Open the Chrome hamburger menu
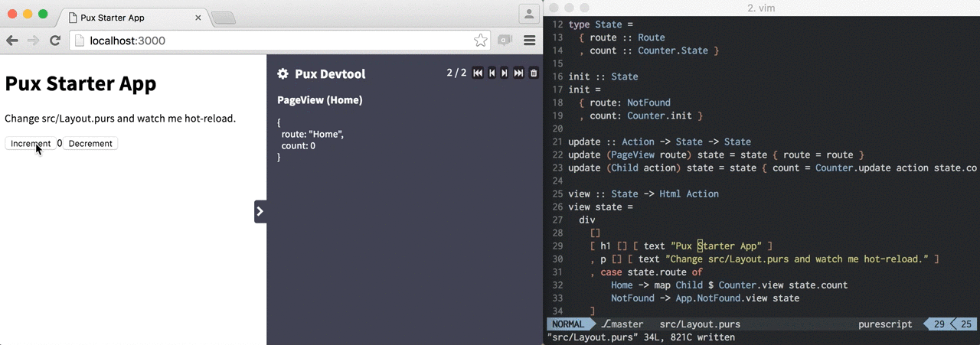Viewport: 980px width, 345px height. [529, 41]
